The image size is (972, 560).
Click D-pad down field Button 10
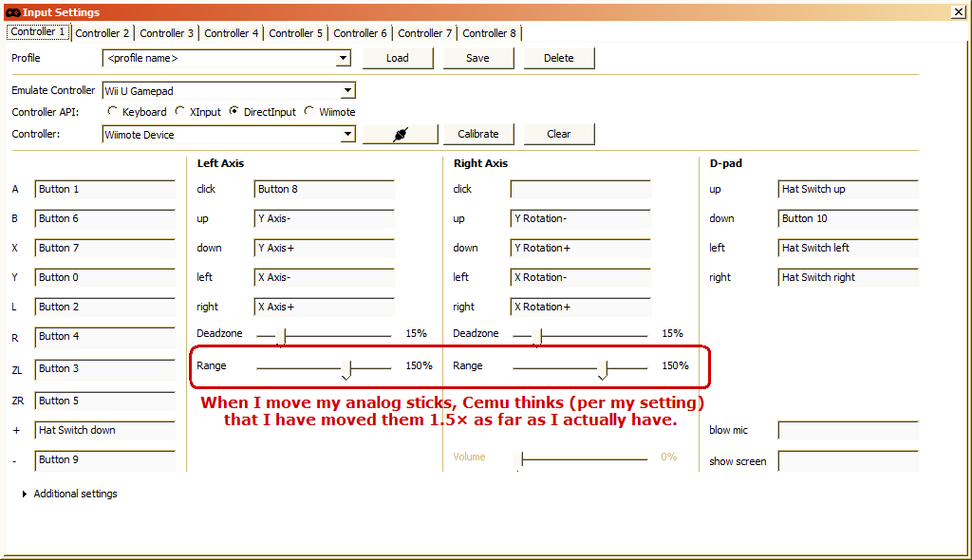tap(848, 219)
